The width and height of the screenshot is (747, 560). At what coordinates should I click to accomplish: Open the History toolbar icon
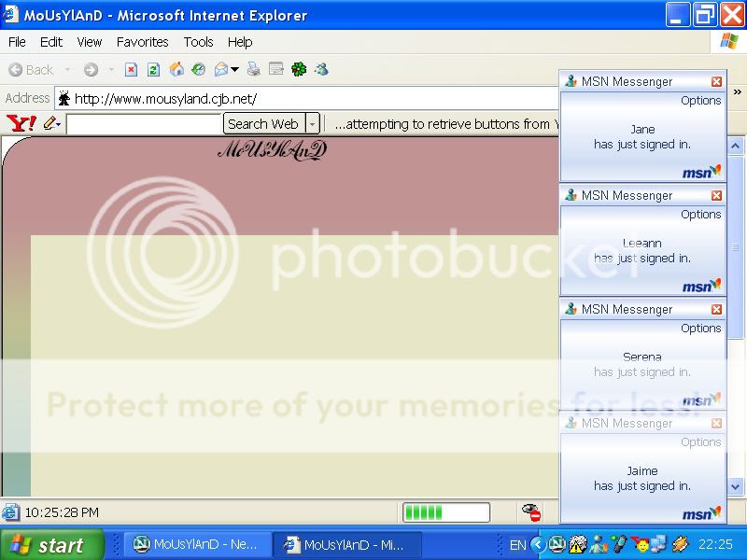pos(198,70)
